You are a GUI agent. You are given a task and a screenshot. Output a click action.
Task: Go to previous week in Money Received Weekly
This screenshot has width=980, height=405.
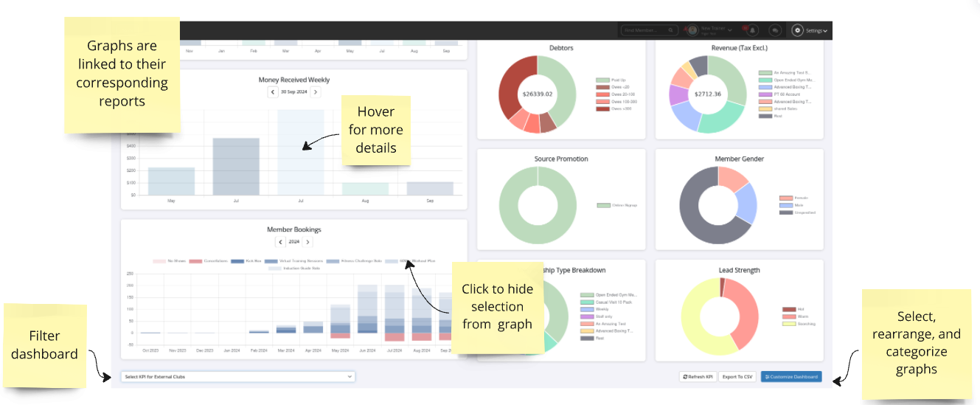pos(273,92)
